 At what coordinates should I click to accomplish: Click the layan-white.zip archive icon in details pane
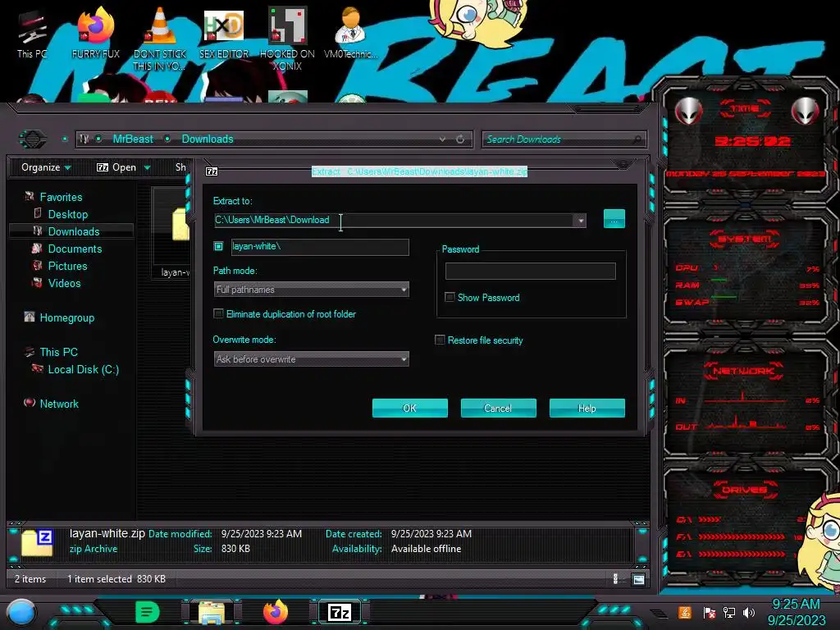pos(36,543)
